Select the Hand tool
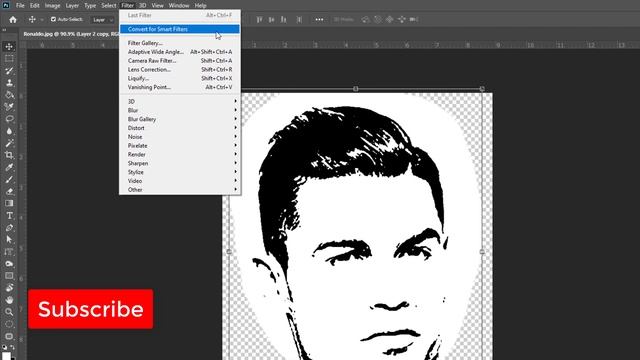Screen dimensions: 640x360 click(9, 300)
